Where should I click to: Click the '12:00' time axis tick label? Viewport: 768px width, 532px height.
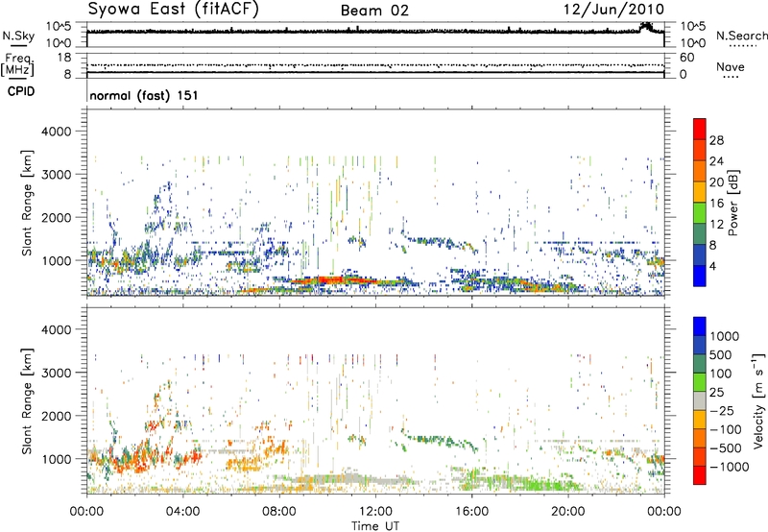[x=375, y=512]
